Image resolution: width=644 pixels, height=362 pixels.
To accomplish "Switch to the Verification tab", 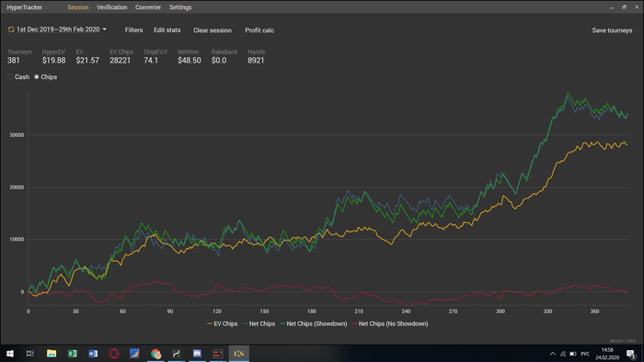I will 111,7.
